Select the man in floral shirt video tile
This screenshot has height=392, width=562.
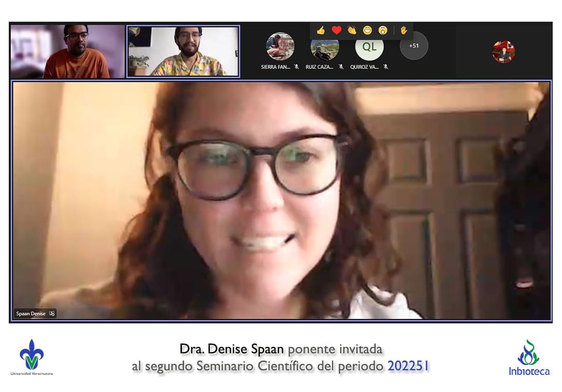coord(183,51)
